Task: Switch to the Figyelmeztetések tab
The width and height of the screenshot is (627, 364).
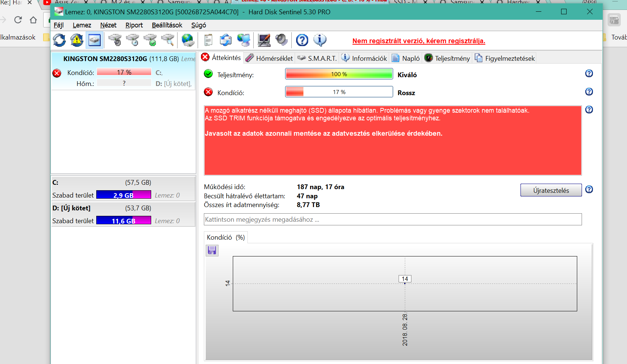Action: coord(505,58)
